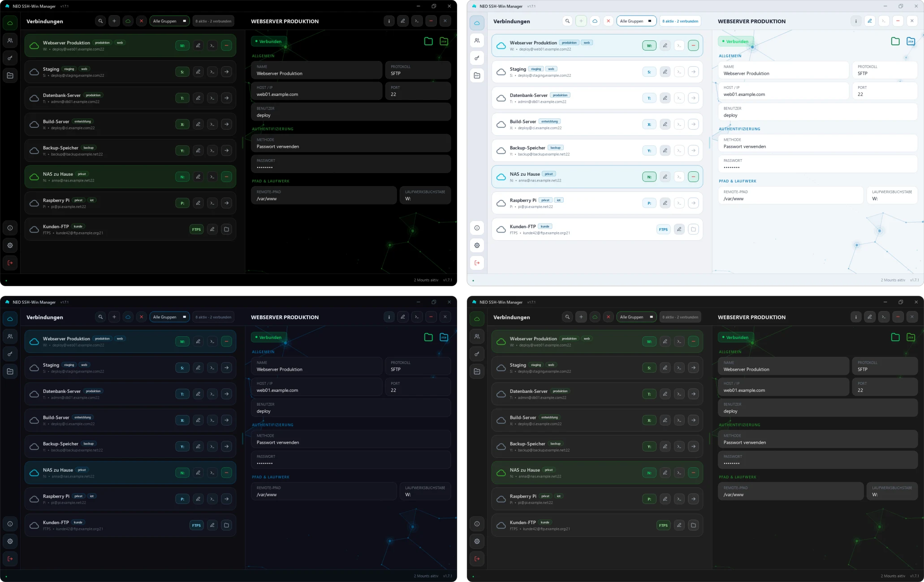Select Datenbank-Server row in bottom-left window
Viewport: 924px width, 582px height.
pos(130,394)
